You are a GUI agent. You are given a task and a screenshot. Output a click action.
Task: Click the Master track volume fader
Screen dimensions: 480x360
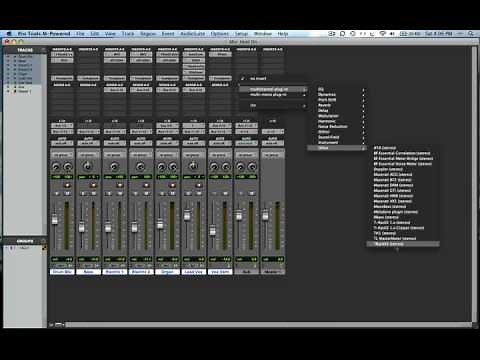265,215
